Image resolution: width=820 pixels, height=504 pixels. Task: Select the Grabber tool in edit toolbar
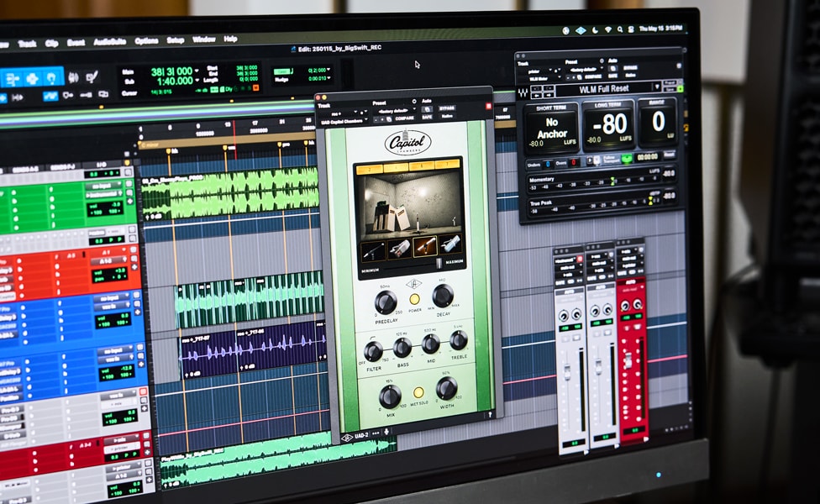coord(52,77)
